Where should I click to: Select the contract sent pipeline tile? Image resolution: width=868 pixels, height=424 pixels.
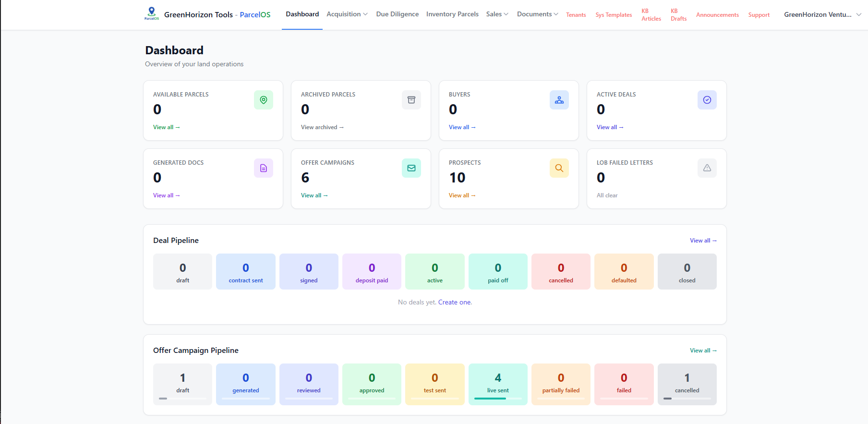click(246, 272)
